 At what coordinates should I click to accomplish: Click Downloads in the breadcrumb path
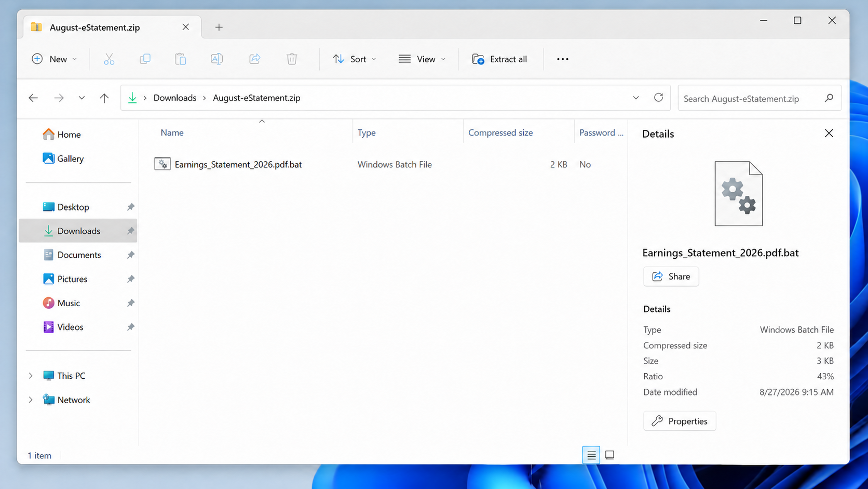pos(175,98)
